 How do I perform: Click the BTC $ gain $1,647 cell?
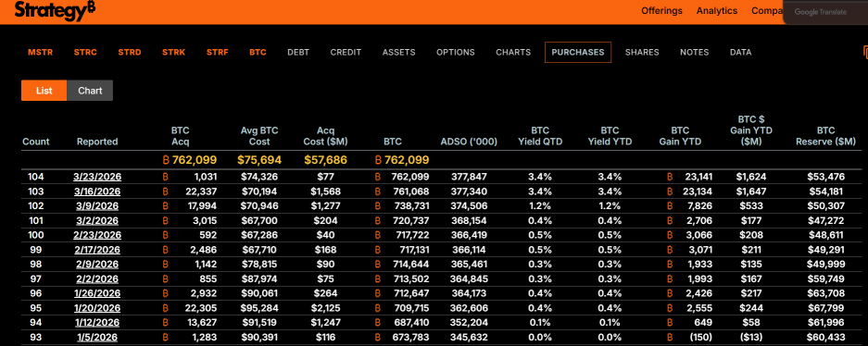[750, 192]
